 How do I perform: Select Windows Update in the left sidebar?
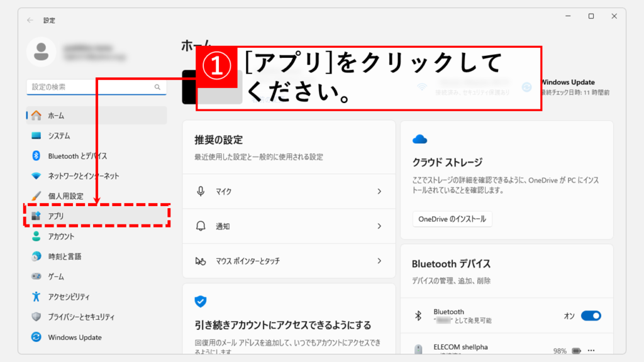74,337
